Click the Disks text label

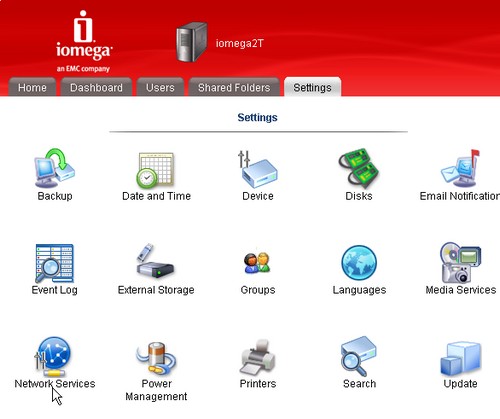(x=359, y=196)
